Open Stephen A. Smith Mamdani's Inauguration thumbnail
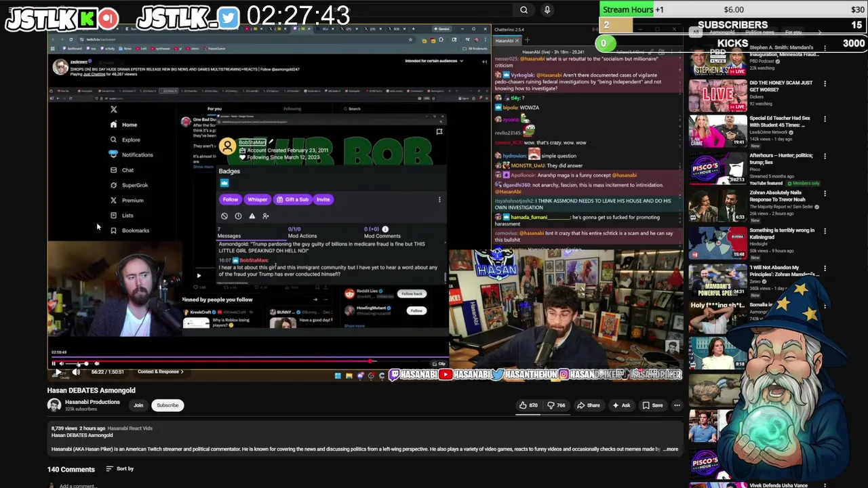The image size is (868, 488). [717, 61]
